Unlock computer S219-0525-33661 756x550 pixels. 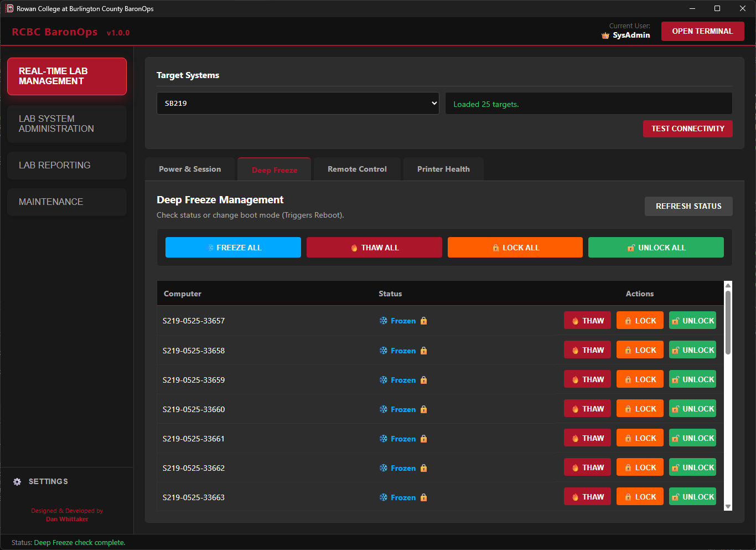pos(692,438)
